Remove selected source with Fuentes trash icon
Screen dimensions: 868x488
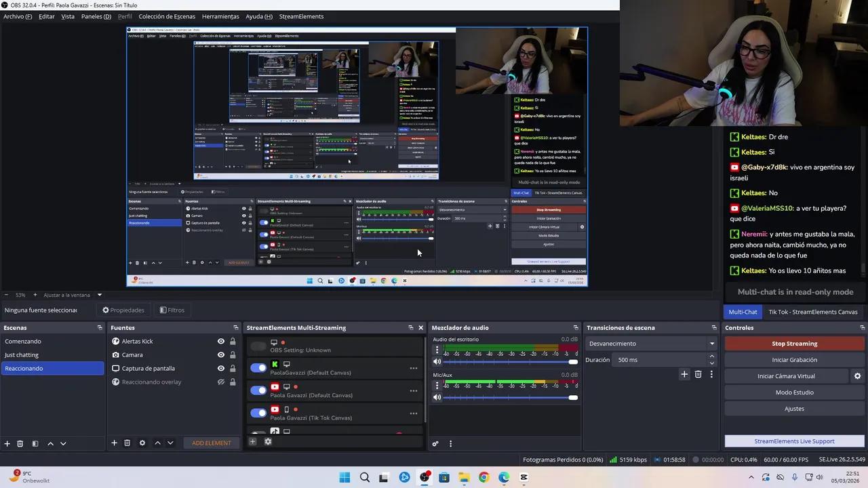(x=127, y=443)
